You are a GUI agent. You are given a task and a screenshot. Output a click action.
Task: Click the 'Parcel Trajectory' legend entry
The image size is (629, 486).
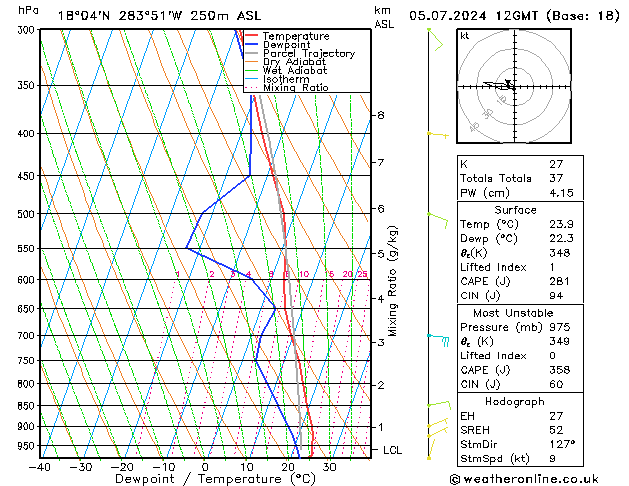pyautogui.click(x=309, y=53)
